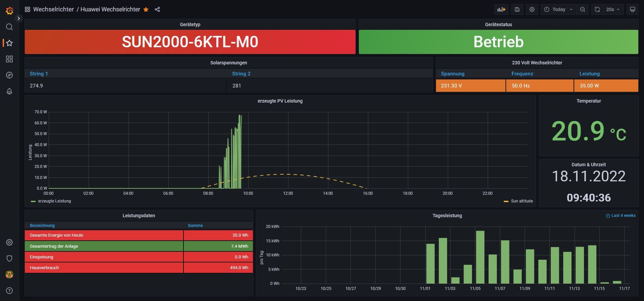The width and height of the screenshot is (644, 301).
Task: Toggle the erzeugte Leistung legend series
Action: click(54, 201)
